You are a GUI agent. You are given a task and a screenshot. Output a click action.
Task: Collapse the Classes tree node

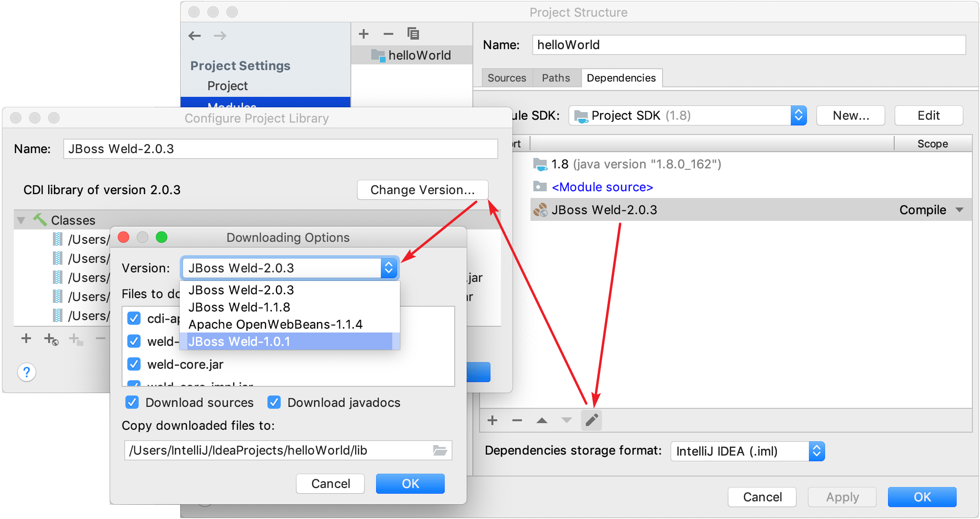tap(21, 220)
